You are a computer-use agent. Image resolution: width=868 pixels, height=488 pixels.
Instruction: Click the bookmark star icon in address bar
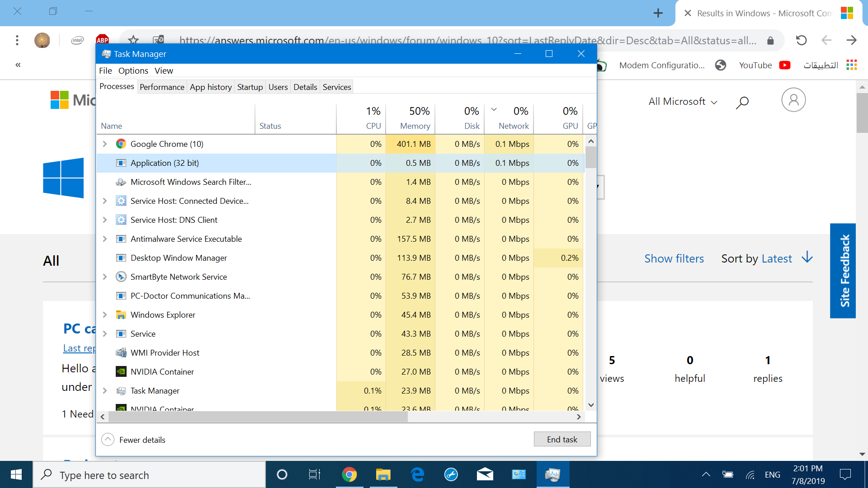[133, 40]
